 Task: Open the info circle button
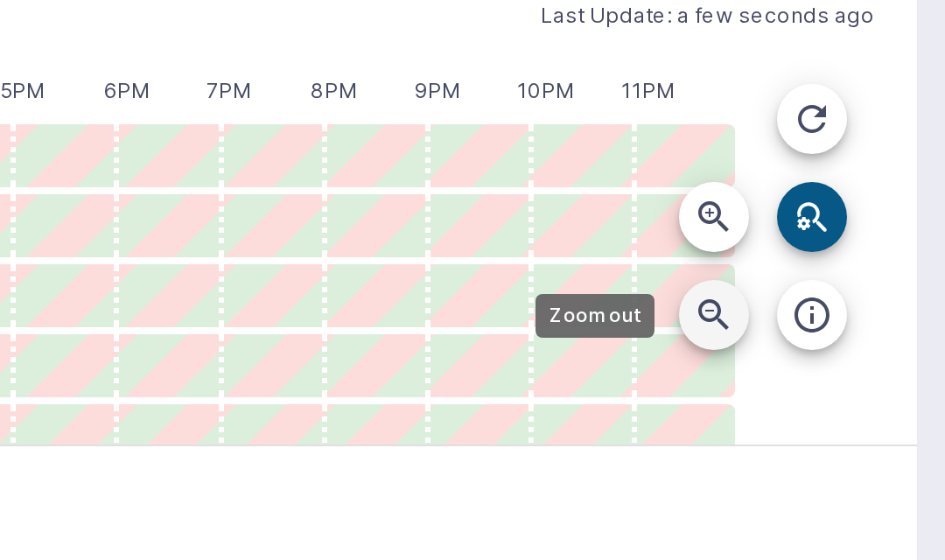click(x=812, y=315)
